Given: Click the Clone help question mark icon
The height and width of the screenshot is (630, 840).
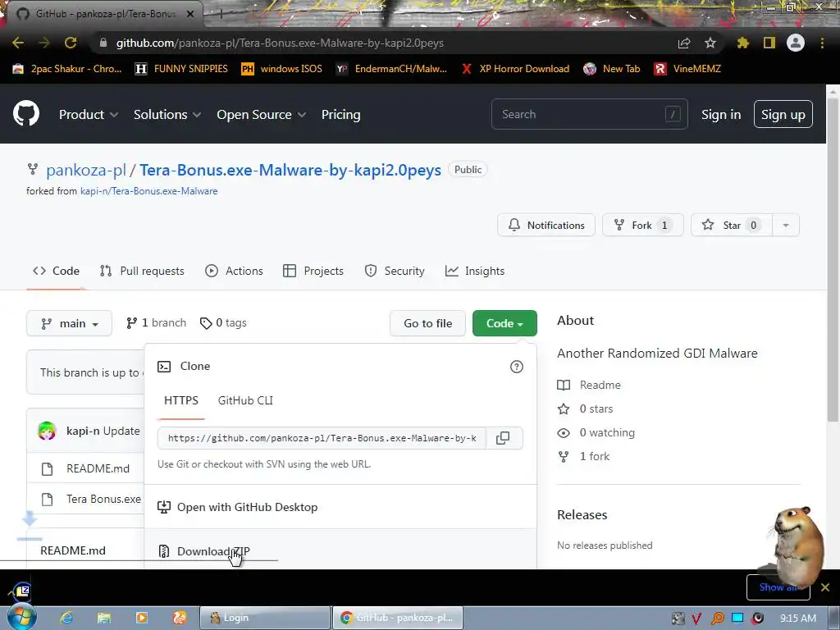Looking at the screenshot, I should pos(517,367).
